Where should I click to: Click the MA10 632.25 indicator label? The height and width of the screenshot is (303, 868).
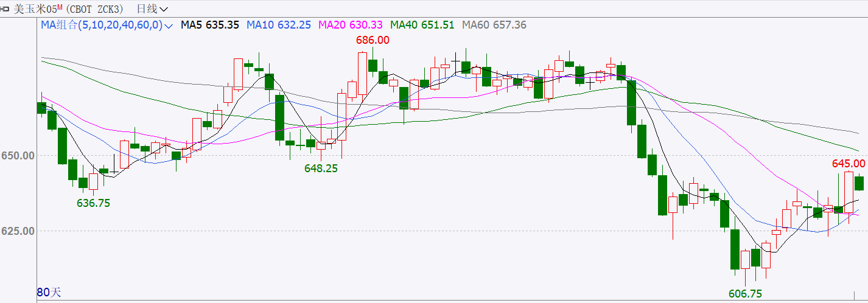click(x=279, y=25)
